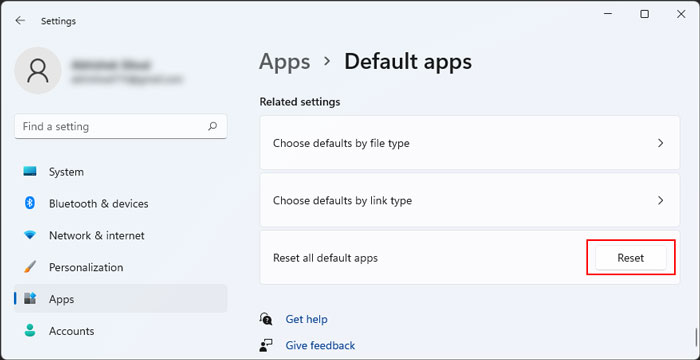
Task: Open Personalization settings
Action: pyautogui.click(x=121, y=267)
